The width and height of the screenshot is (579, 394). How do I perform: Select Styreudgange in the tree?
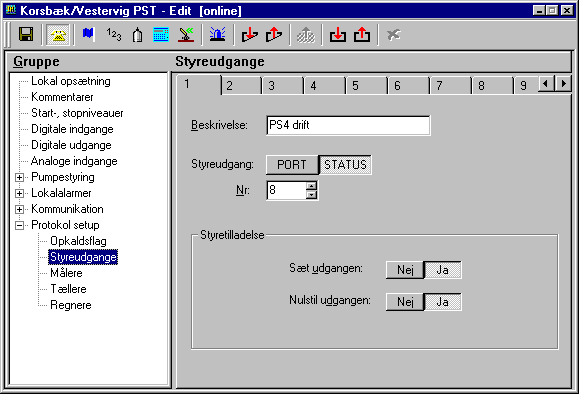click(x=83, y=257)
